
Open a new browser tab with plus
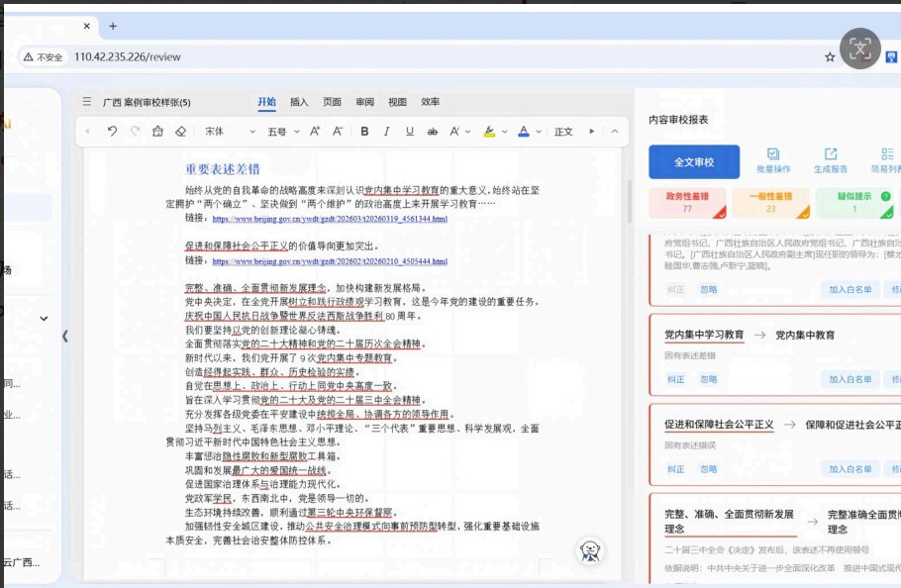pos(113,26)
